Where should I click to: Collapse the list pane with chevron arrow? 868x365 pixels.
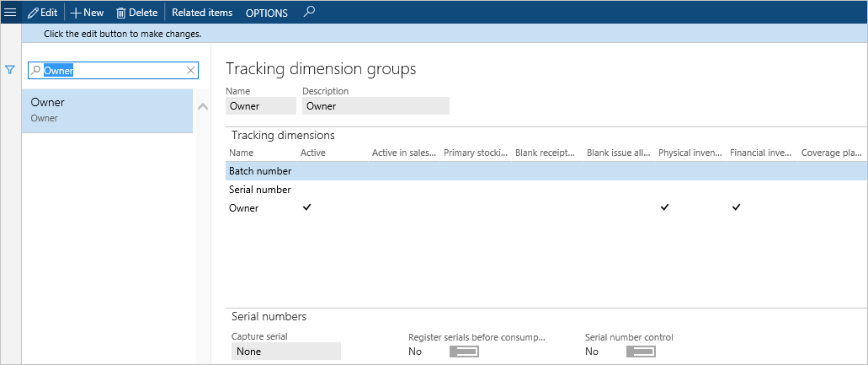tap(202, 107)
